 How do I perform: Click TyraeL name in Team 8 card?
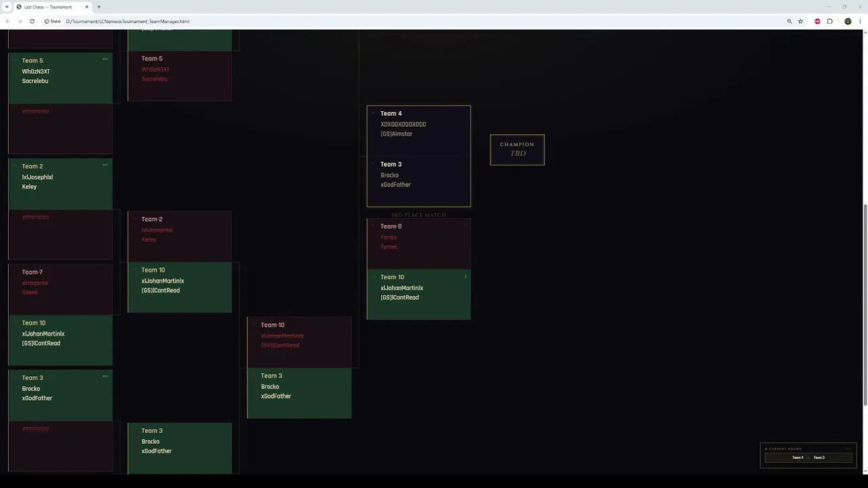(389, 247)
